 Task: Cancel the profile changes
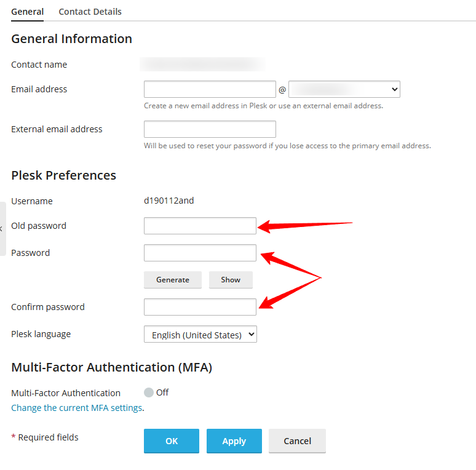click(297, 441)
